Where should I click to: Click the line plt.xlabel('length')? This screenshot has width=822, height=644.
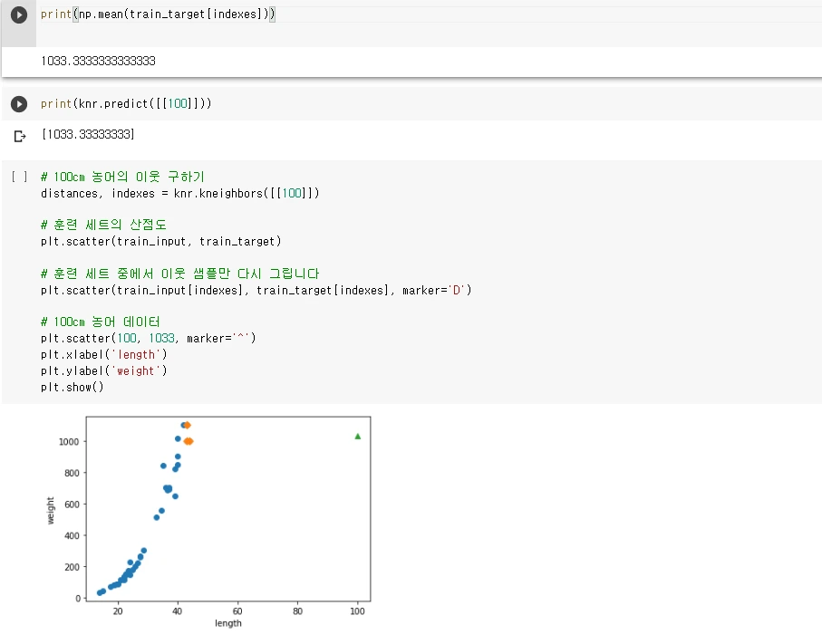click(x=104, y=355)
